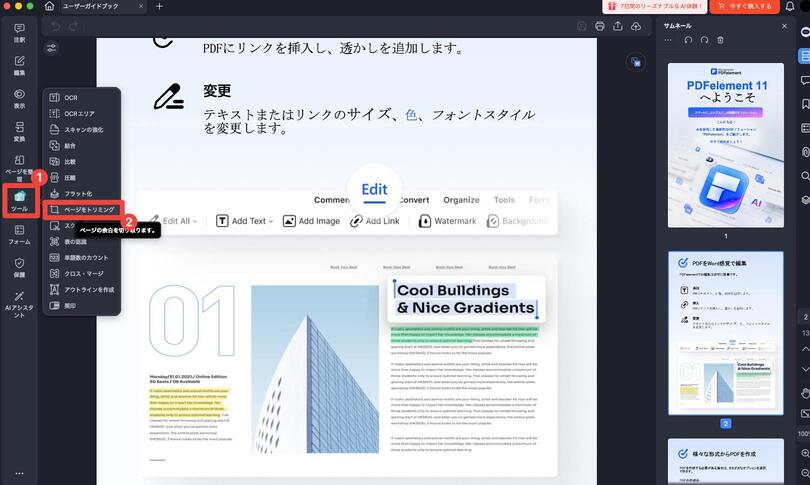Open the 編集 (Edit) sidebar tool
Viewport: 810px width, 485px height.
(x=19, y=66)
